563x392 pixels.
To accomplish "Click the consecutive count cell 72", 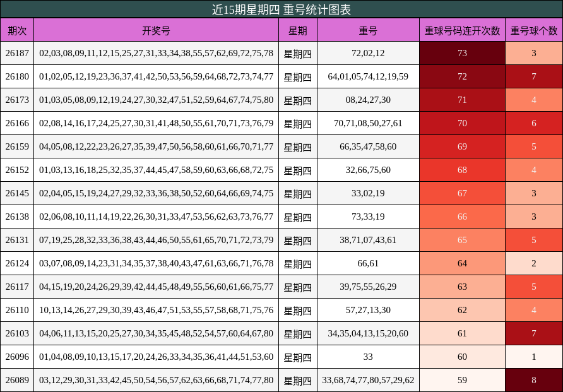I will 462,76.
